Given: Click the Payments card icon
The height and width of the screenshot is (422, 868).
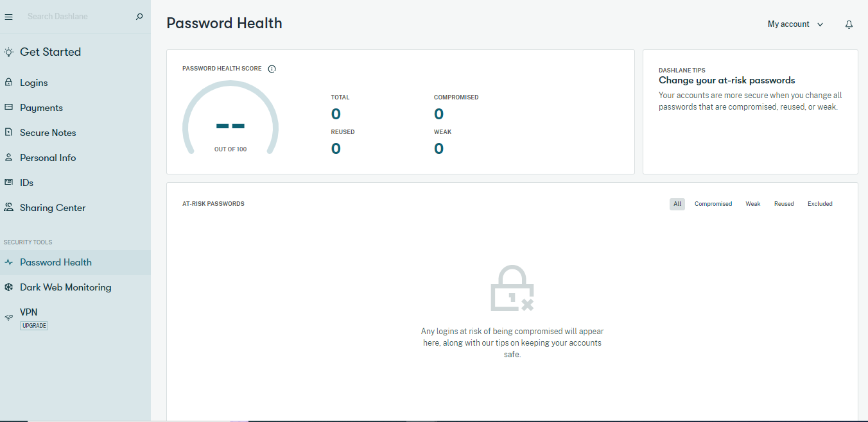Looking at the screenshot, I should pos(8,107).
